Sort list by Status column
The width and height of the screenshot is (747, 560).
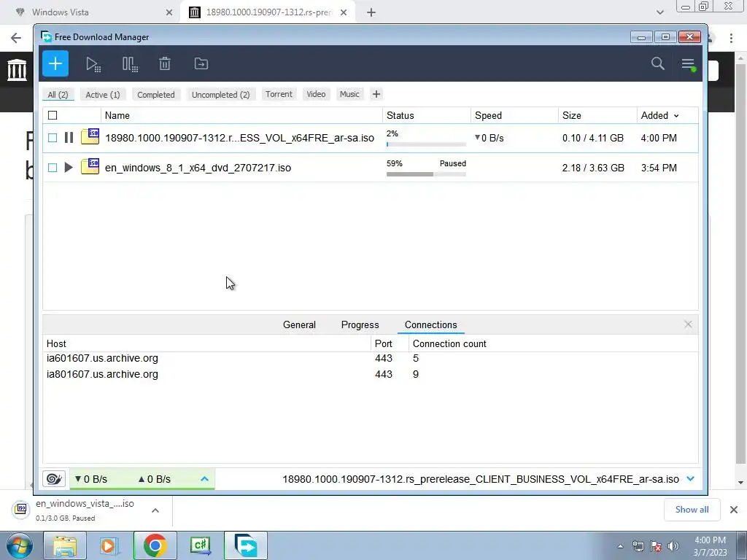(x=426, y=115)
